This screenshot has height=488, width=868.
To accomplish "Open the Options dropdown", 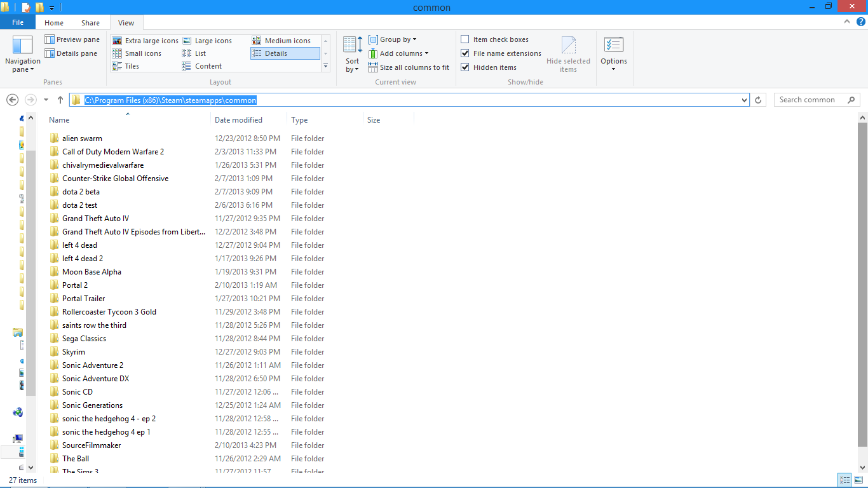I will pyautogui.click(x=614, y=54).
